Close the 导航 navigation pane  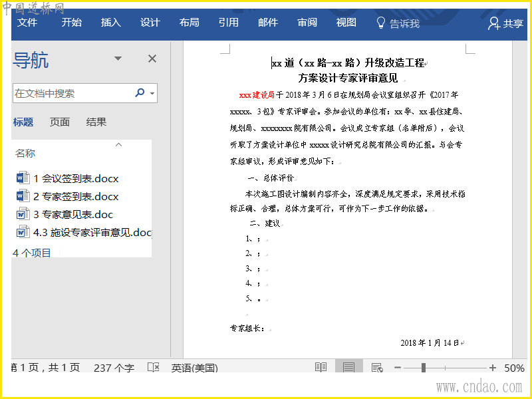[x=152, y=59]
